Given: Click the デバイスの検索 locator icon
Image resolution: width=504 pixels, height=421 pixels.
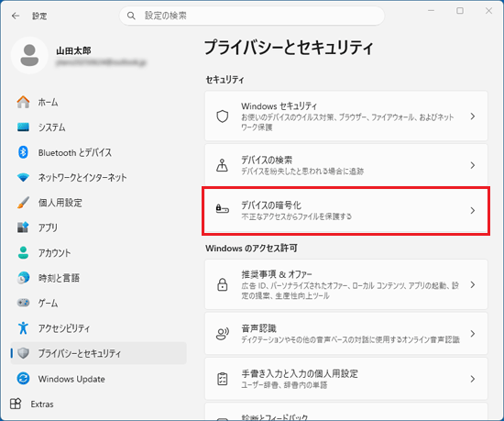Looking at the screenshot, I should click(222, 165).
